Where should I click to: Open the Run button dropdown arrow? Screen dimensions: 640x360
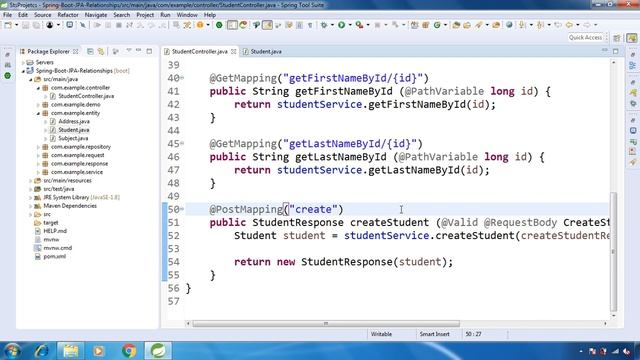pyautogui.click(x=350, y=25)
